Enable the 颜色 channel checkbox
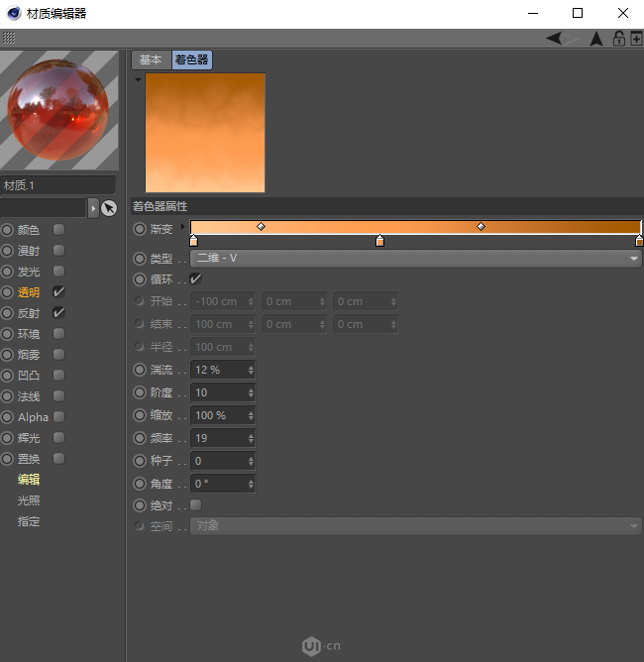Viewport: 644px width, 662px height. click(59, 230)
